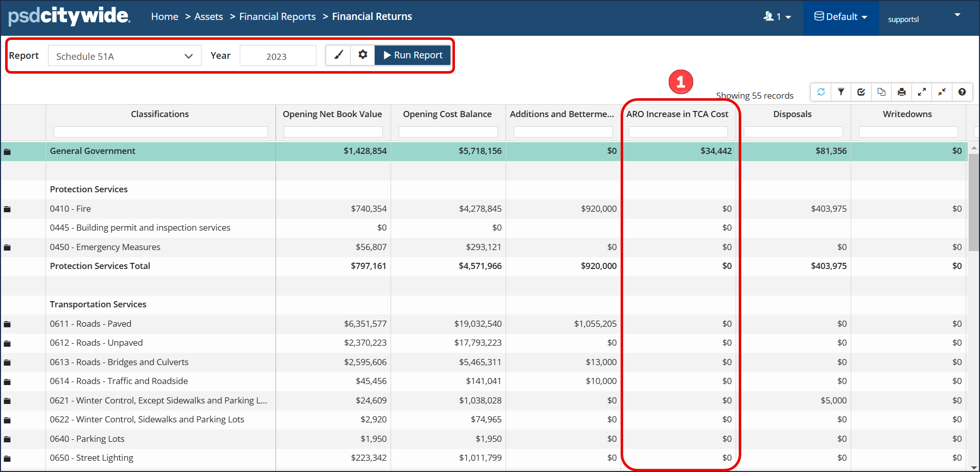Viewport: 980px width, 472px height.
Task: Open report settings gear icon
Action: click(362, 55)
